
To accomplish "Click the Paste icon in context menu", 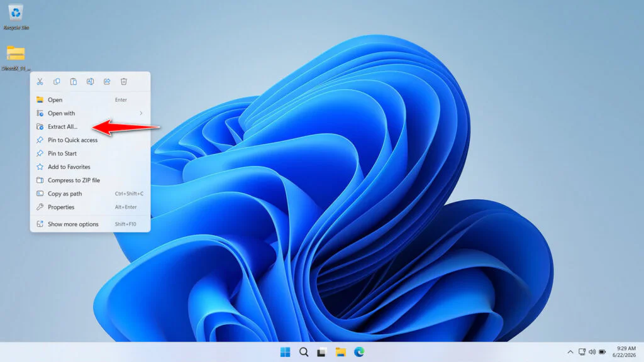I will 74,82.
